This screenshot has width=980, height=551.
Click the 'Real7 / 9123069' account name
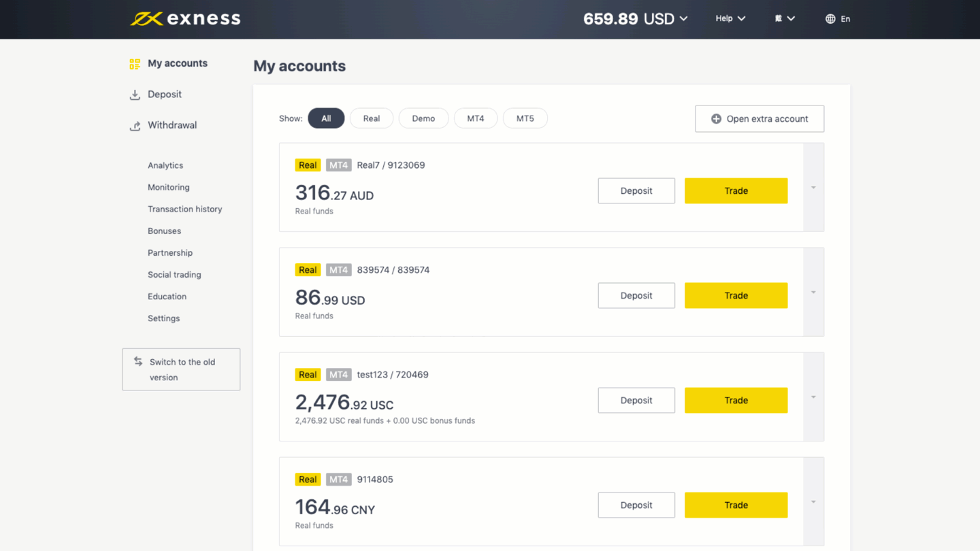point(391,165)
